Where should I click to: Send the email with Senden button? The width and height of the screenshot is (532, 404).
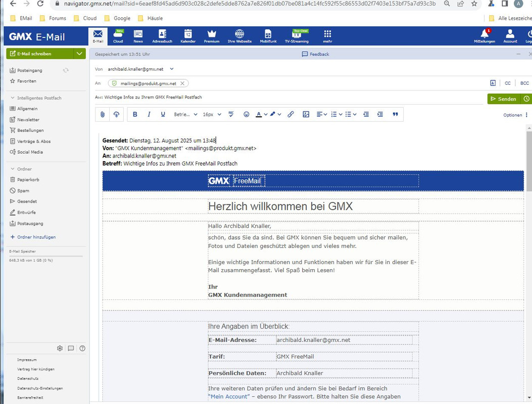tap(504, 98)
